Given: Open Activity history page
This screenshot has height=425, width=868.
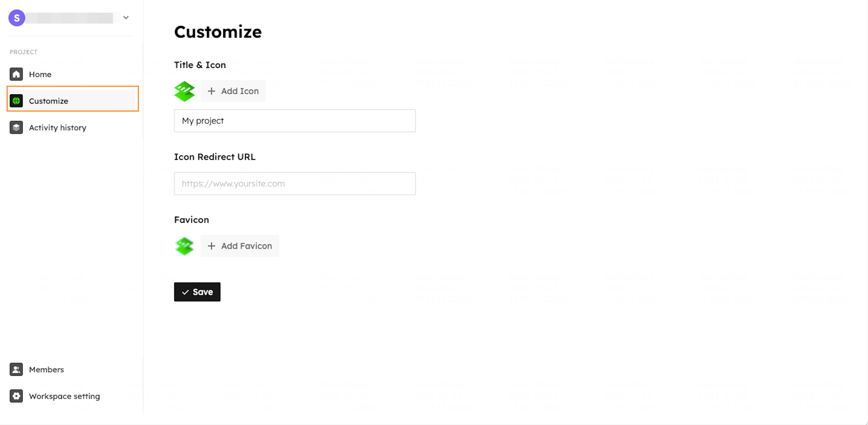Looking at the screenshot, I should click(58, 128).
